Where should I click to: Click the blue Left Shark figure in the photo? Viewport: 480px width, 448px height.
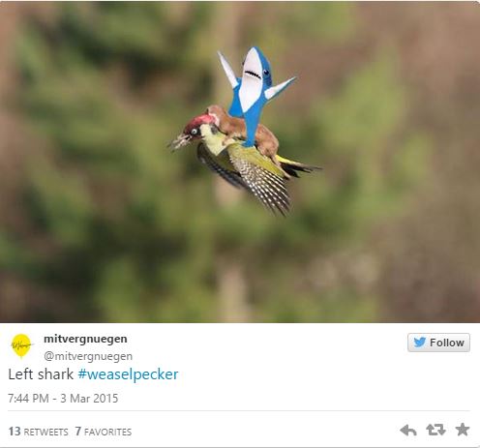click(255, 95)
